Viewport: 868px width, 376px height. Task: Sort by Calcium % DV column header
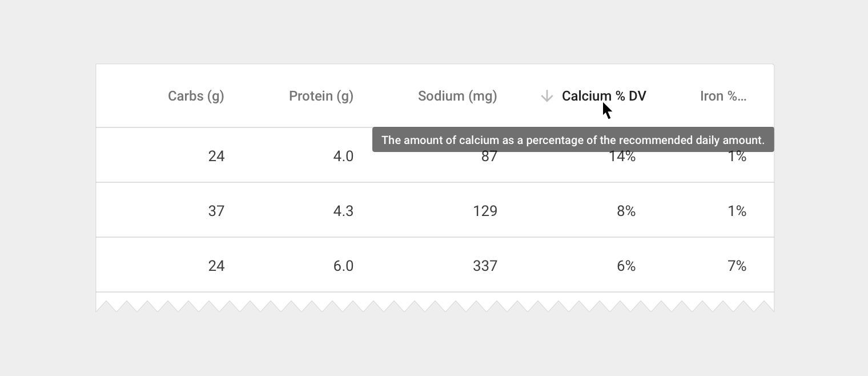pos(604,96)
